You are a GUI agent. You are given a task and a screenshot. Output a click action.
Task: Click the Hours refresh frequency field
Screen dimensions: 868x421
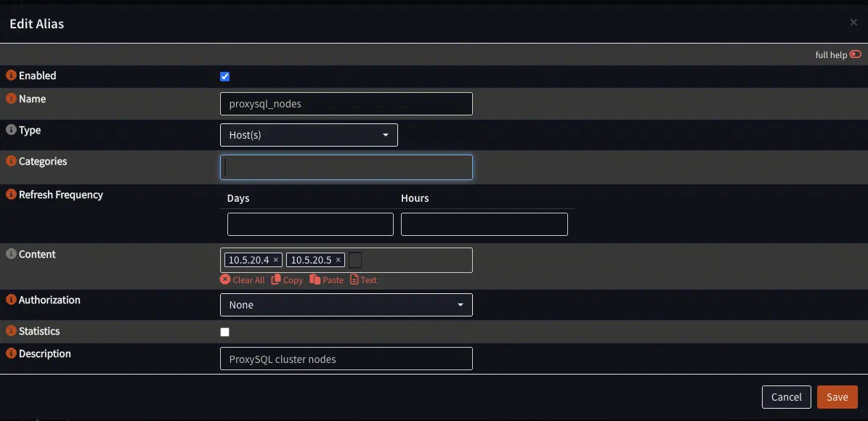pos(484,224)
